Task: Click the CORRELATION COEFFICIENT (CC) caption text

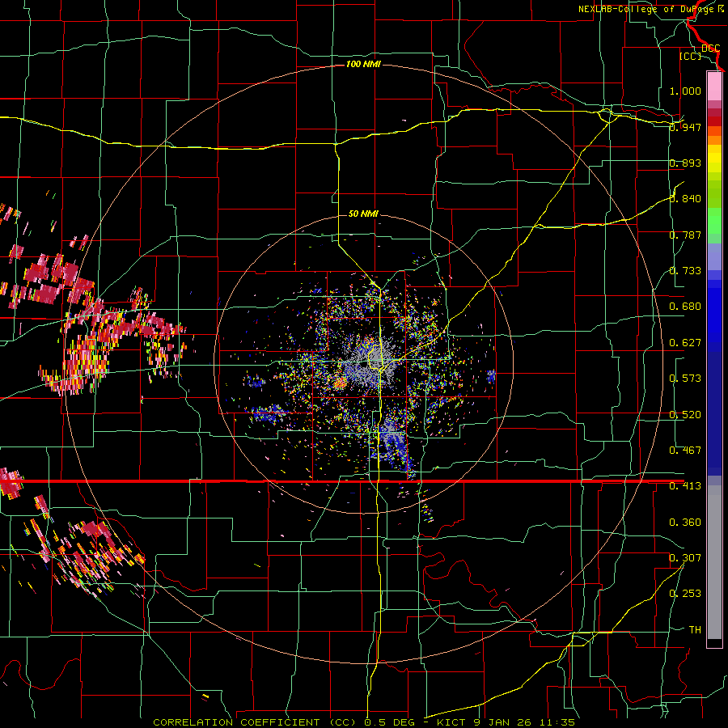Action: (254, 722)
